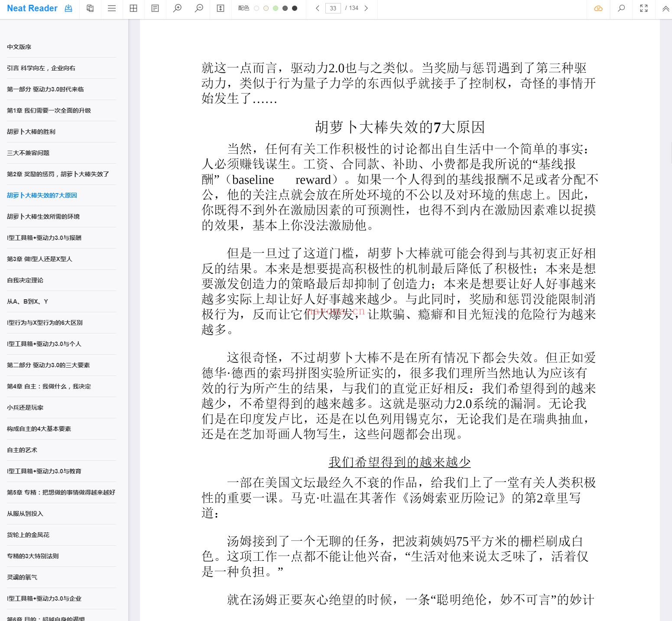Open section 胡萝卜大棒的胜利
Image resolution: width=672 pixels, height=621 pixels.
pos(31,132)
